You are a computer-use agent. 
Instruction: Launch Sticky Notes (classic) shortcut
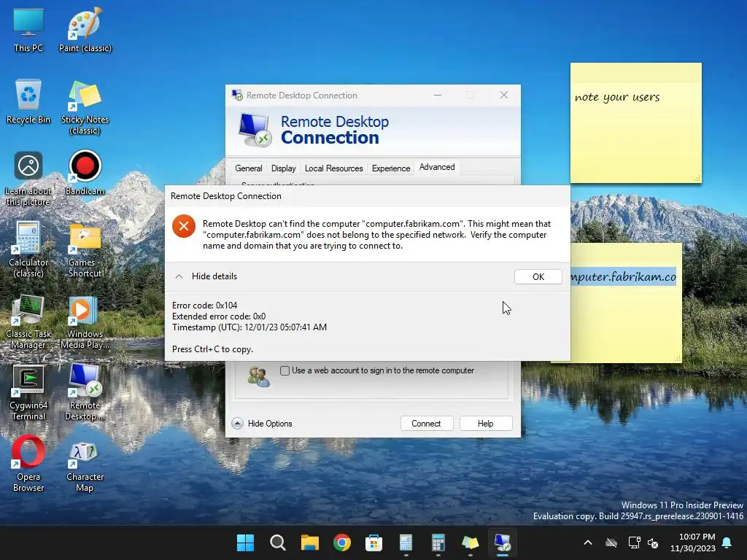click(x=85, y=107)
